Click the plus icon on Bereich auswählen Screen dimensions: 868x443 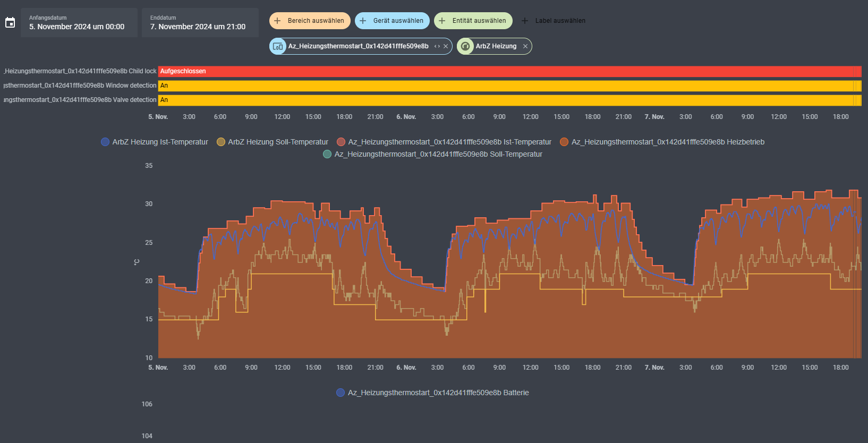coord(277,21)
